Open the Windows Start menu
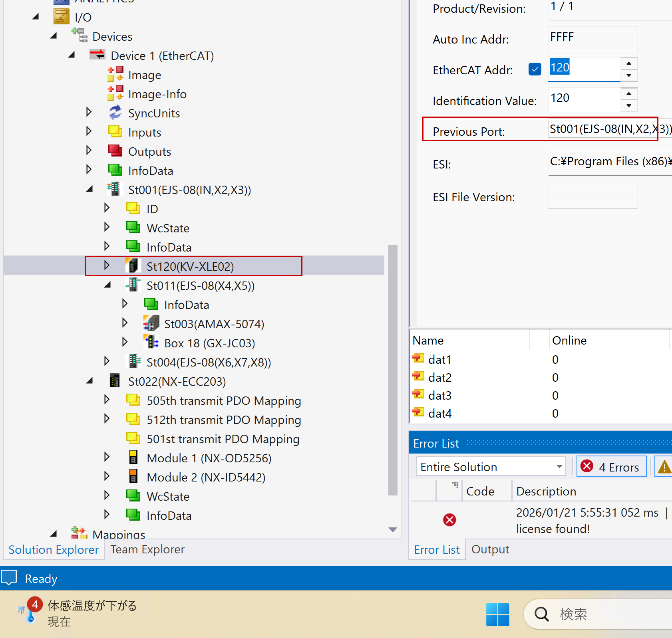 [497, 614]
